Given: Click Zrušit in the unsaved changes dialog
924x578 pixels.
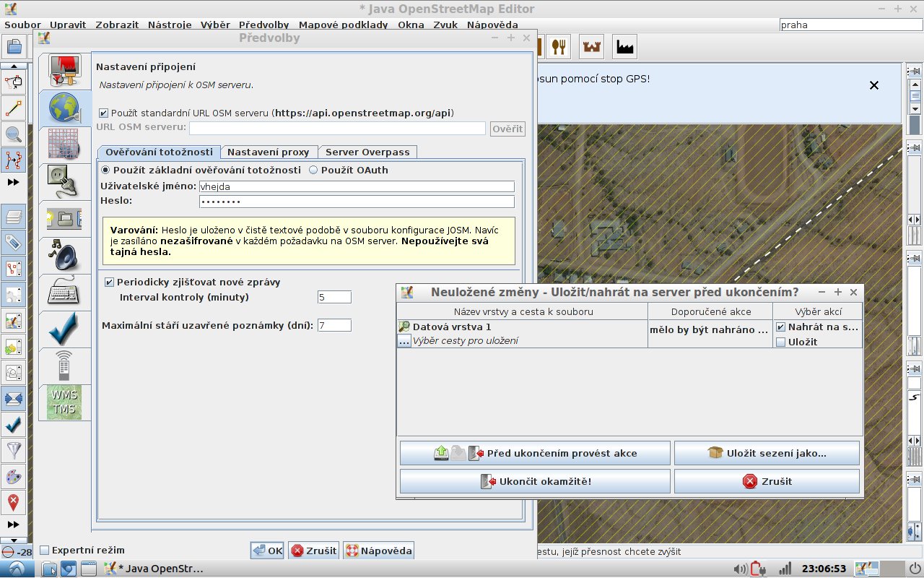Looking at the screenshot, I should (767, 481).
